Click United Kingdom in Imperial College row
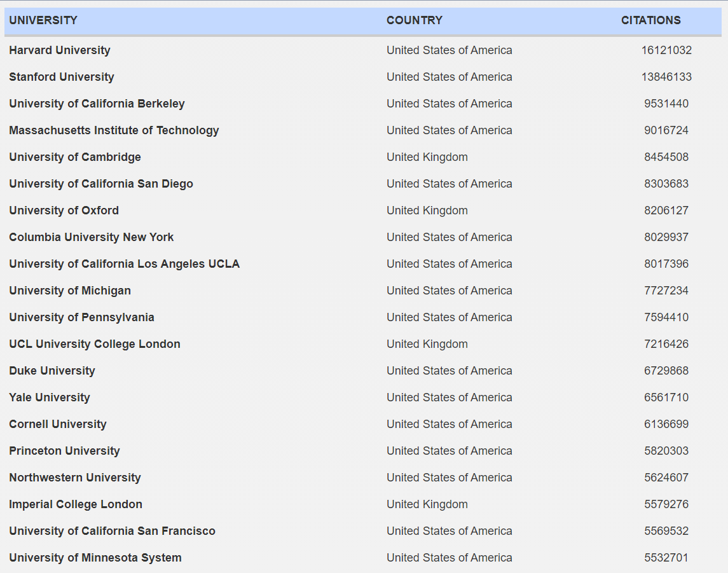This screenshot has height=573, width=728. pyautogui.click(x=427, y=504)
